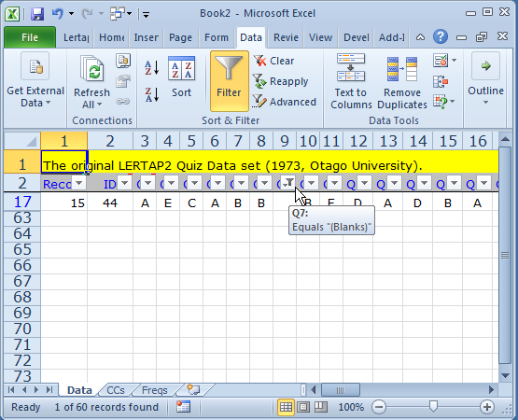The image size is (518, 420).
Task: Open the File tab
Action: tap(30, 37)
